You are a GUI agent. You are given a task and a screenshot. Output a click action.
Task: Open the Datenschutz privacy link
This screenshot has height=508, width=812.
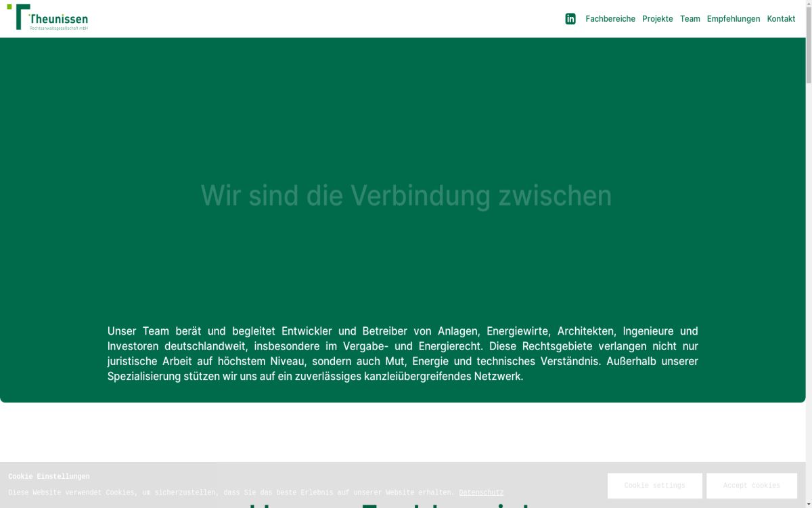click(x=481, y=492)
